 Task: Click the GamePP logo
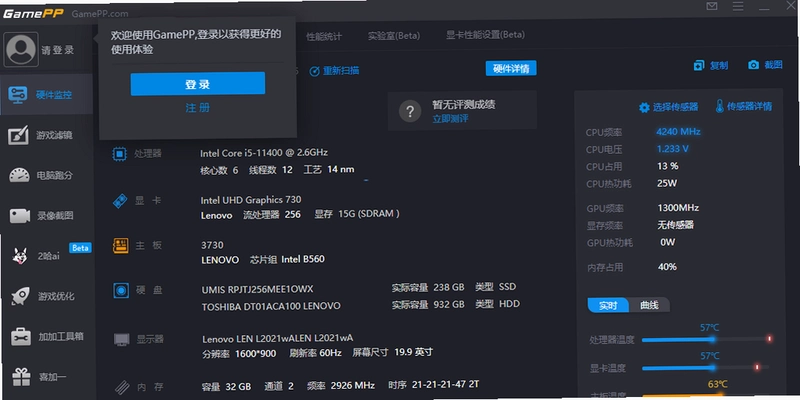33,13
